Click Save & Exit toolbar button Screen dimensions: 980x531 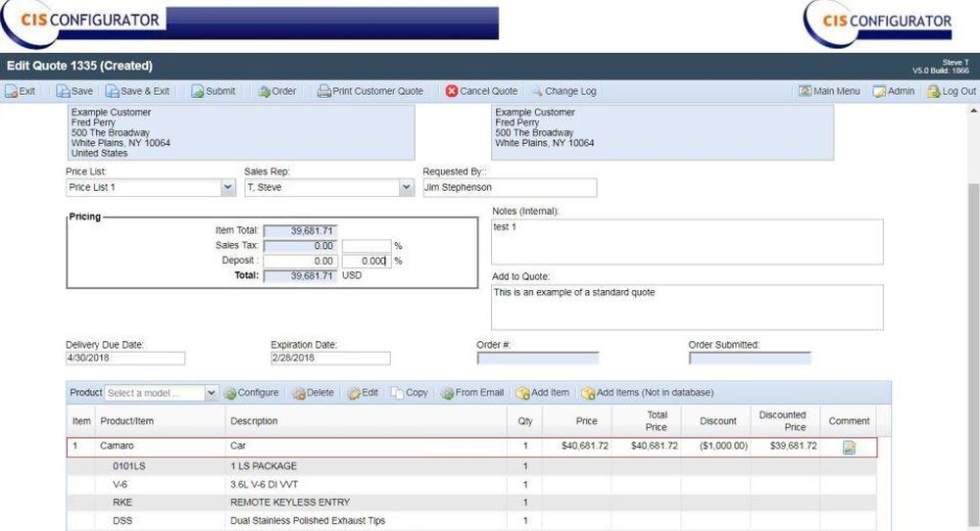pyautogui.click(x=137, y=91)
